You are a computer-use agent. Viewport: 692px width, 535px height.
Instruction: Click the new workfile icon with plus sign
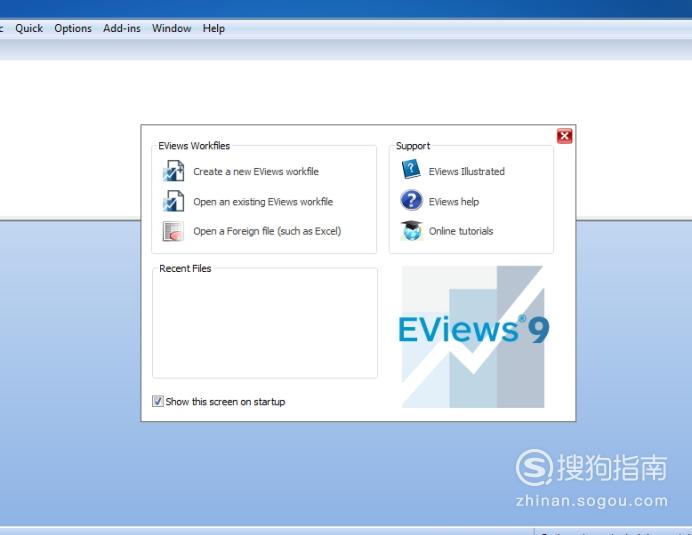[173, 171]
